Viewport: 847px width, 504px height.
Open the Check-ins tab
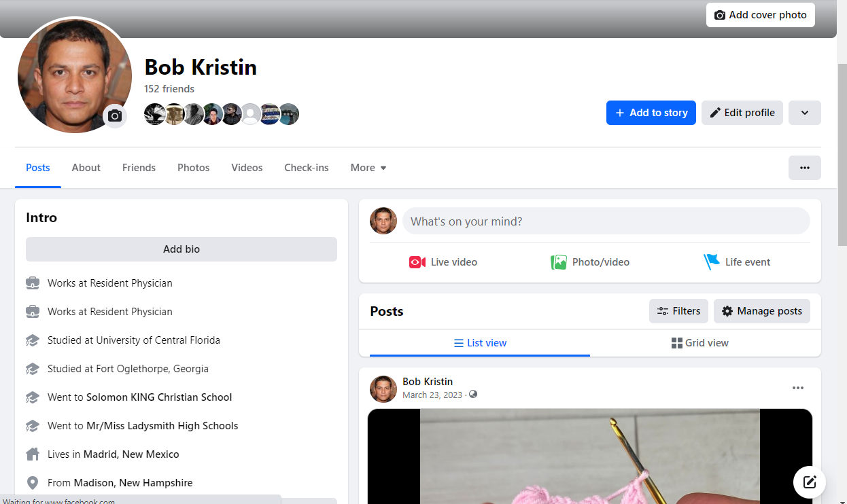pos(307,168)
